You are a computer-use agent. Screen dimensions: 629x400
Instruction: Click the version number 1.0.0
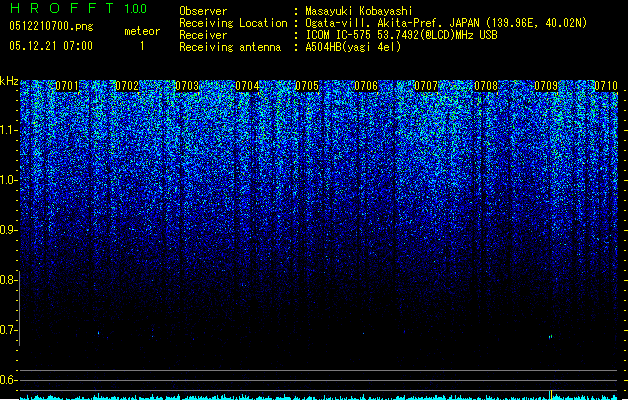(x=136, y=9)
